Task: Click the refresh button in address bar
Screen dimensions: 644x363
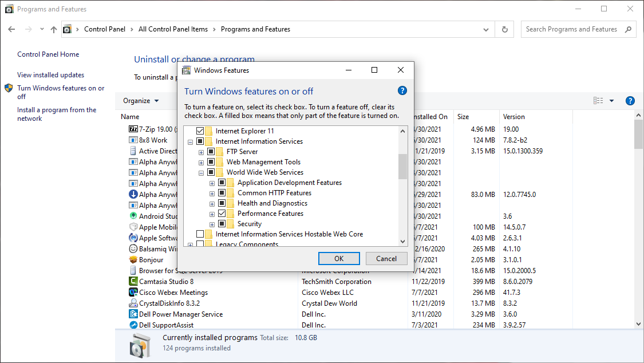Action: 505,30
